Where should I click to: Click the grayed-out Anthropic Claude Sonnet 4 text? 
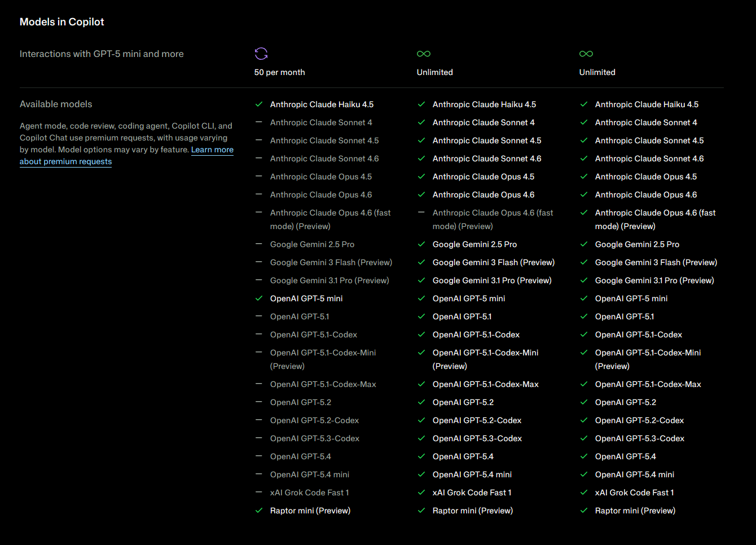coord(321,122)
